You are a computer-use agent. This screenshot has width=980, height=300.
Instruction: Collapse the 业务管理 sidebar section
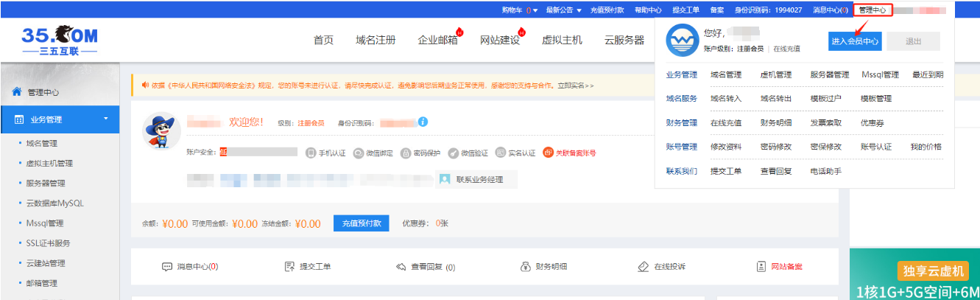point(106,119)
